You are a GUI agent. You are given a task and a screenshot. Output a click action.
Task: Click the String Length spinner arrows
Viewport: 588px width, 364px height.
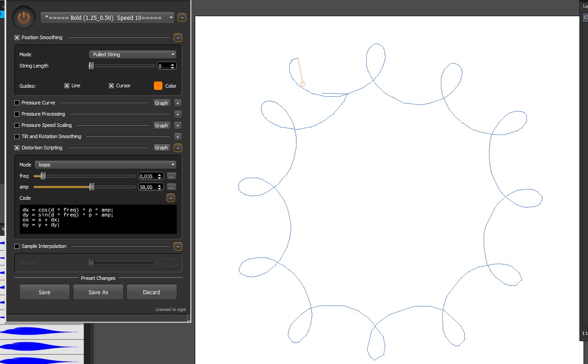pyautogui.click(x=173, y=66)
